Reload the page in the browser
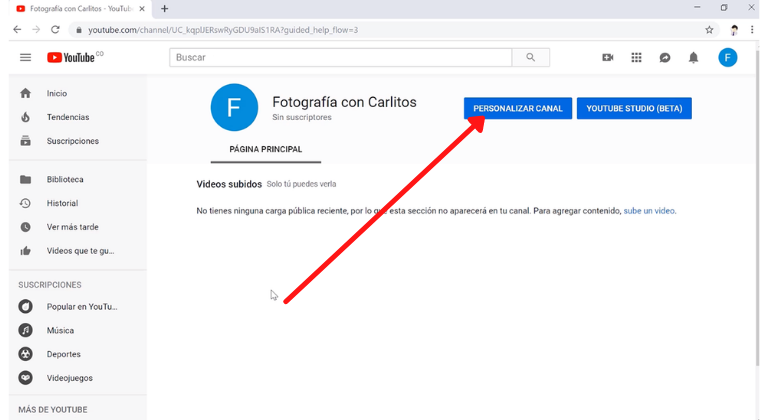The height and width of the screenshot is (420, 768). pyautogui.click(x=55, y=30)
